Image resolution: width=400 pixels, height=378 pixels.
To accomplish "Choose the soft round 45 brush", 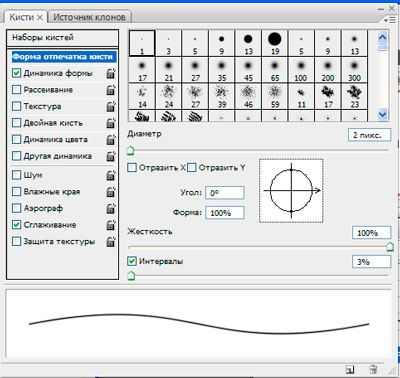I will coord(248,70).
